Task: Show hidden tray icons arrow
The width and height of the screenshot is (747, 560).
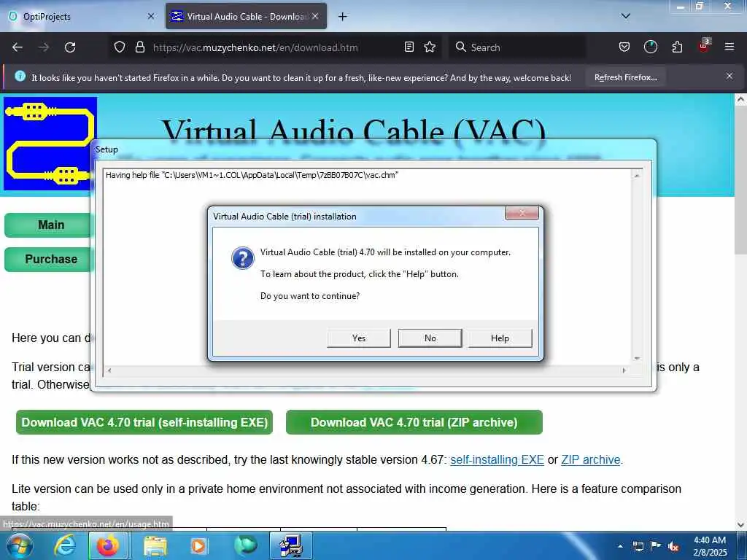Action: 620,546
